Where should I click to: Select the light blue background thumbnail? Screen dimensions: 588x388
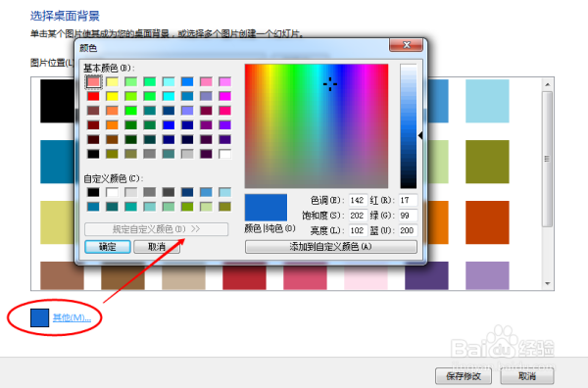(487, 101)
